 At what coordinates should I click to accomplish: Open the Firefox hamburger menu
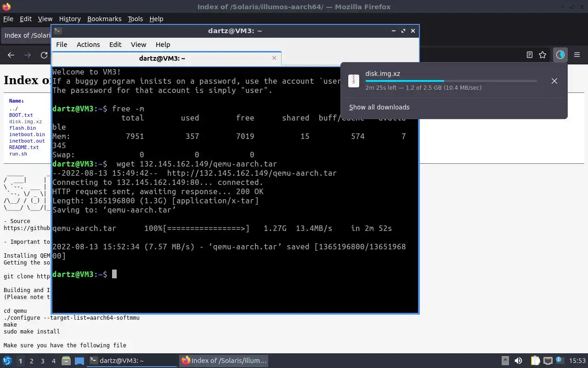pos(577,55)
